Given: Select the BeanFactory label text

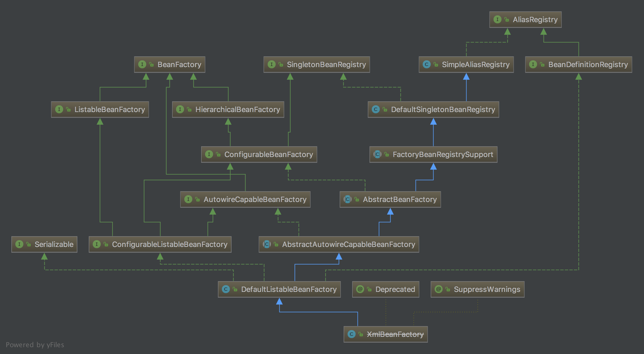Looking at the screenshot, I should 179,65.
